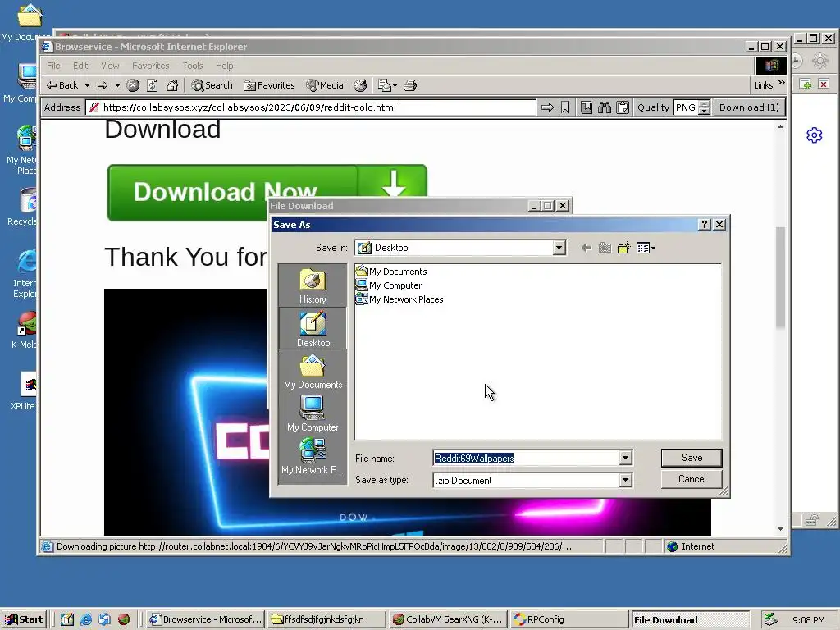Select Desktop in the Save As places bar

point(313,329)
